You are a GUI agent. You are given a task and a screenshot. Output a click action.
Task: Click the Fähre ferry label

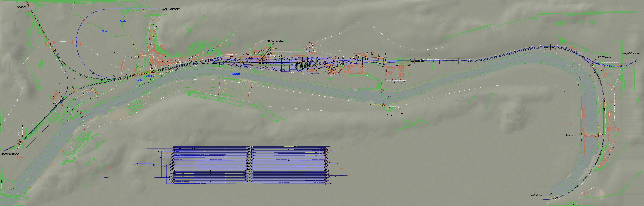tap(388, 96)
